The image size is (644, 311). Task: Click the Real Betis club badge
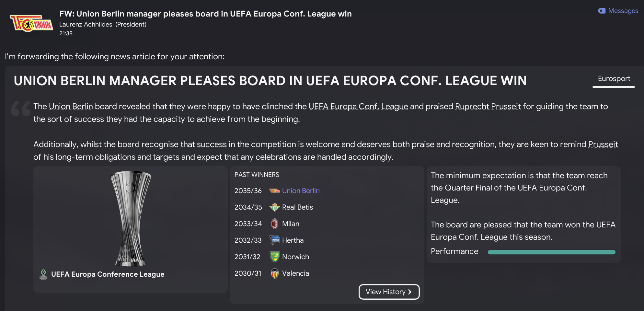pyautogui.click(x=274, y=207)
